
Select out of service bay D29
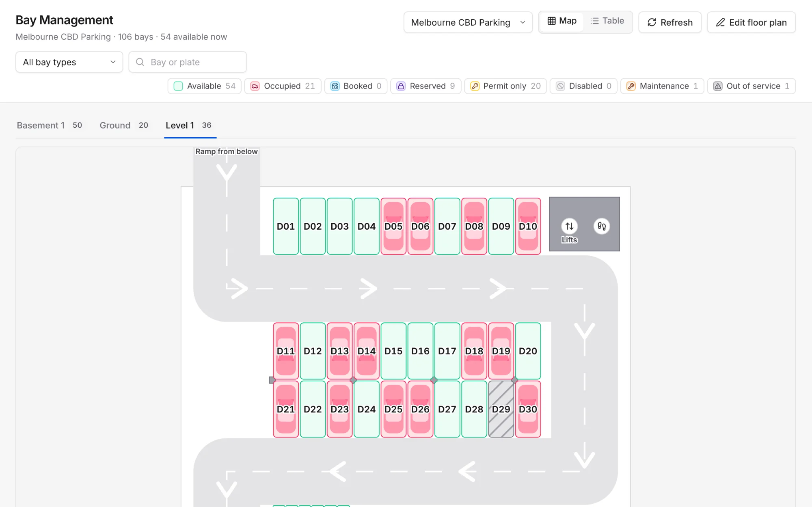pyautogui.click(x=501, y=409)
